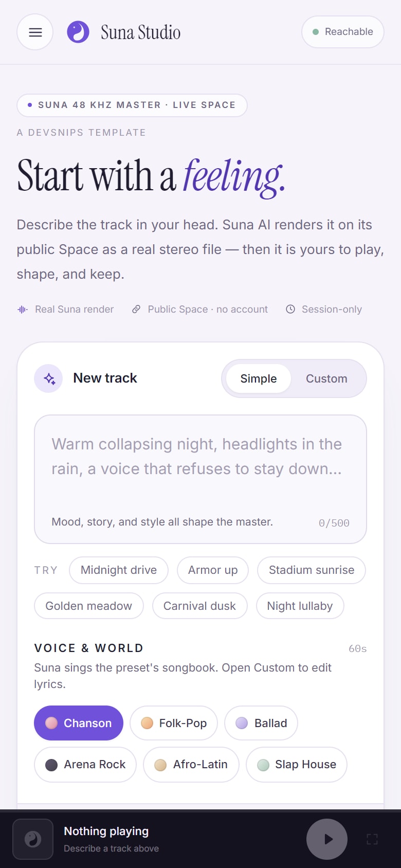Click the play button in player bar
Image resolution: width=401 pixels, height=868 pixels.
pos(327,839)
